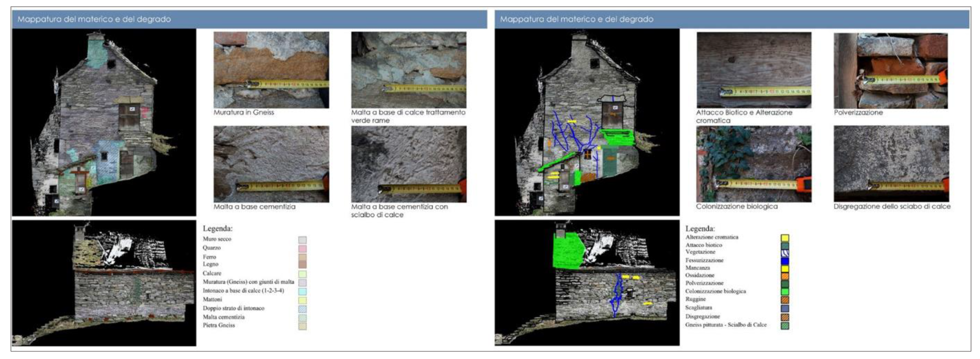Viewport: 980px width, 359px height.
Task: Pick the pink Quarzo legend swatch
Action: click(303, 249)
